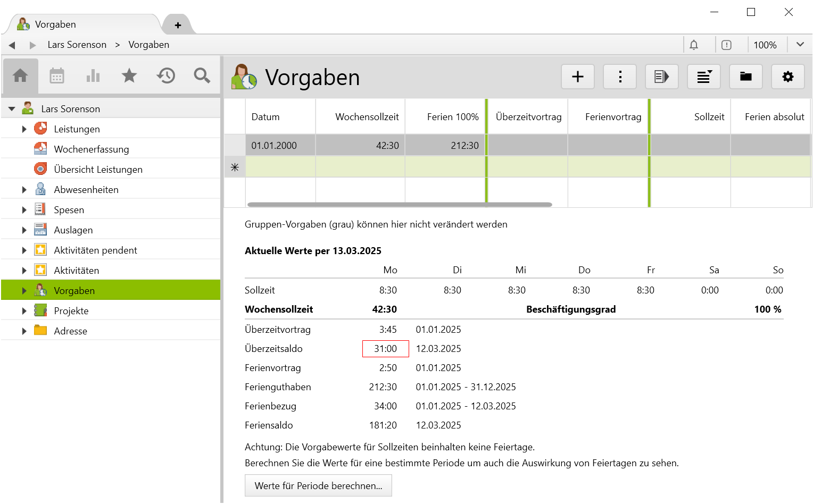Open the notifications bell icon
This screenshot has width=813, height=504.
pos(694,45)
